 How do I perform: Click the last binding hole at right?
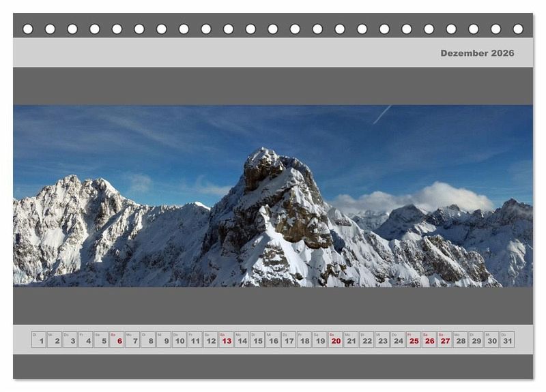[518, 29]
